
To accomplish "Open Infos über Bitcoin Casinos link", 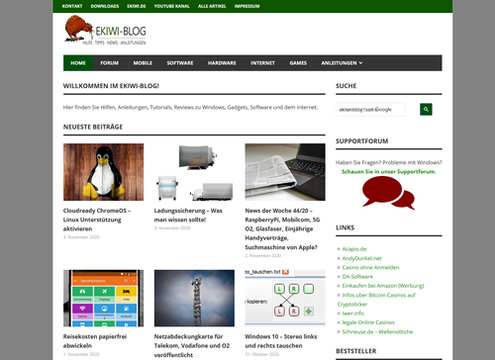I will pyautogui.click(x=377, y=299).
